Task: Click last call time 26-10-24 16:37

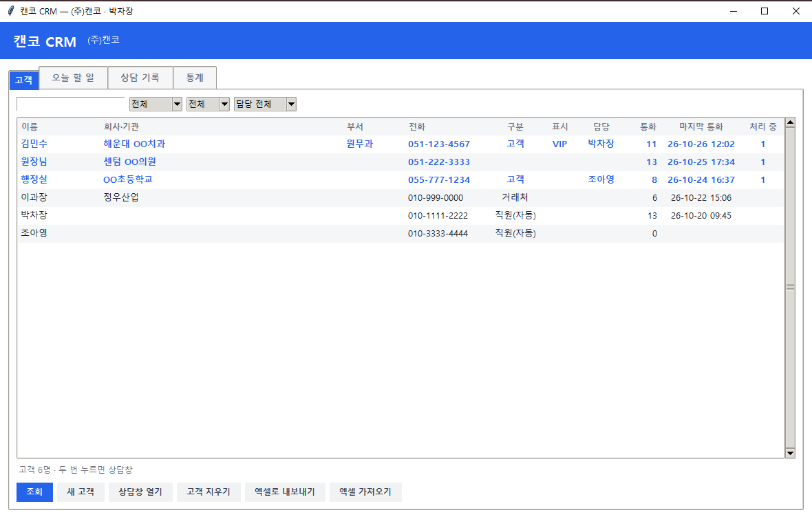Action: point(701,180)
